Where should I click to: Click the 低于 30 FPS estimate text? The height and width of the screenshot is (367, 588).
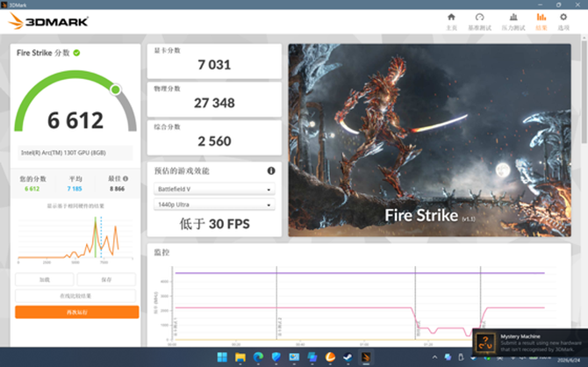[214, 224]
